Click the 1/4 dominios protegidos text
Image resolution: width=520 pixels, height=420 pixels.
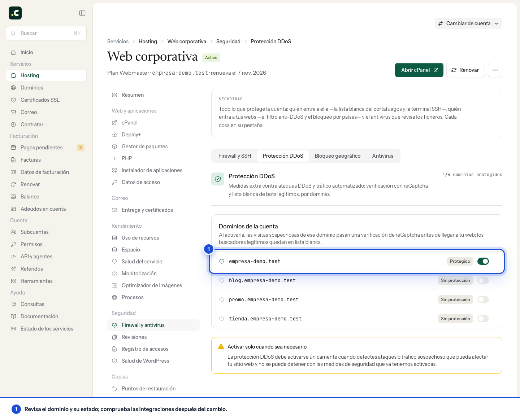(x=472, y=175)
